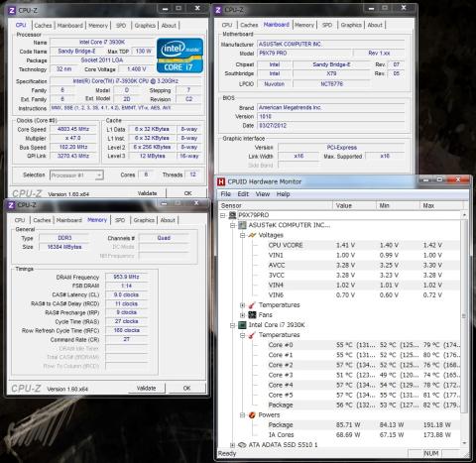Screen dimensions: 476x463
Task: Switch to Caches tab in top-left CPU-Z
Action: pyautogui.click(x=43, y=26)
